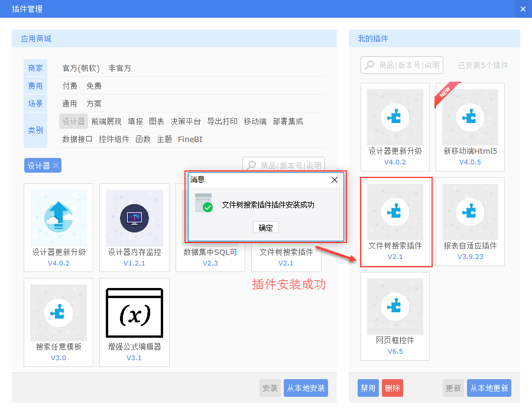Click V2.3 version under 数据集中SQL可

tap(210, 263)
